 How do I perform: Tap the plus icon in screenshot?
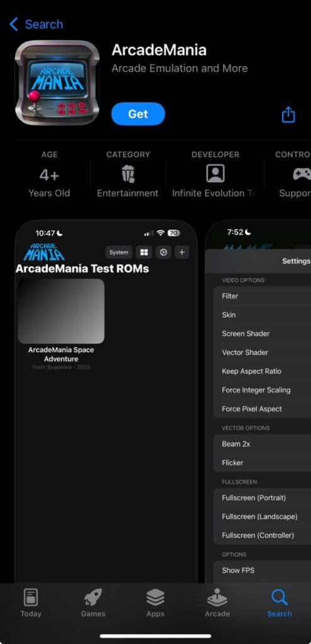pos(182,252)
